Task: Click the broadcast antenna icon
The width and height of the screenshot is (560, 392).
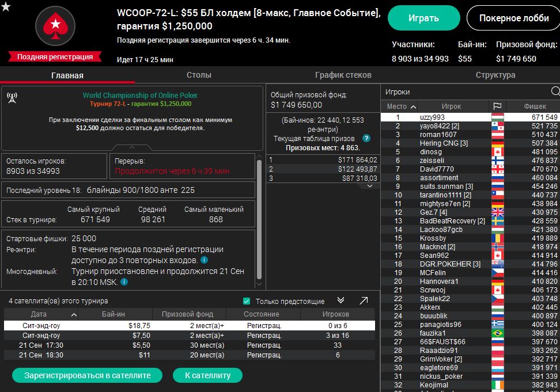Action: point(12,98)
